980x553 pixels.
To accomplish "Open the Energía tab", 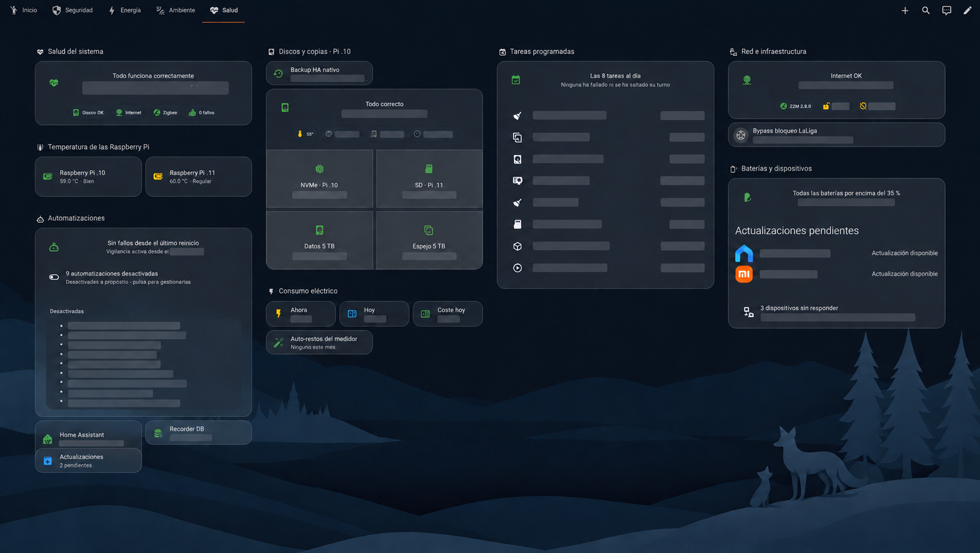I will click(125, 10).
